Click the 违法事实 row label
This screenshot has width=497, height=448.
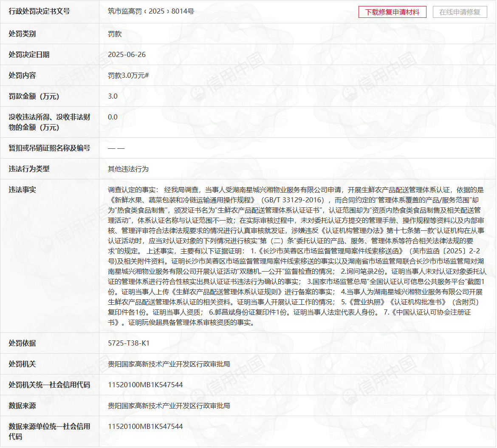pyautogui.click(x=22, y=190)
